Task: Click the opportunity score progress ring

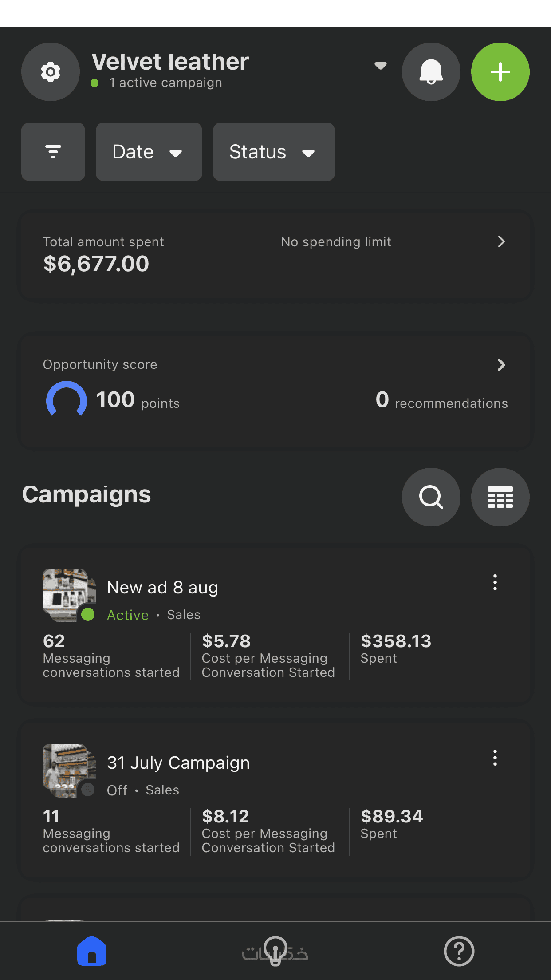Action: (67, 399)
